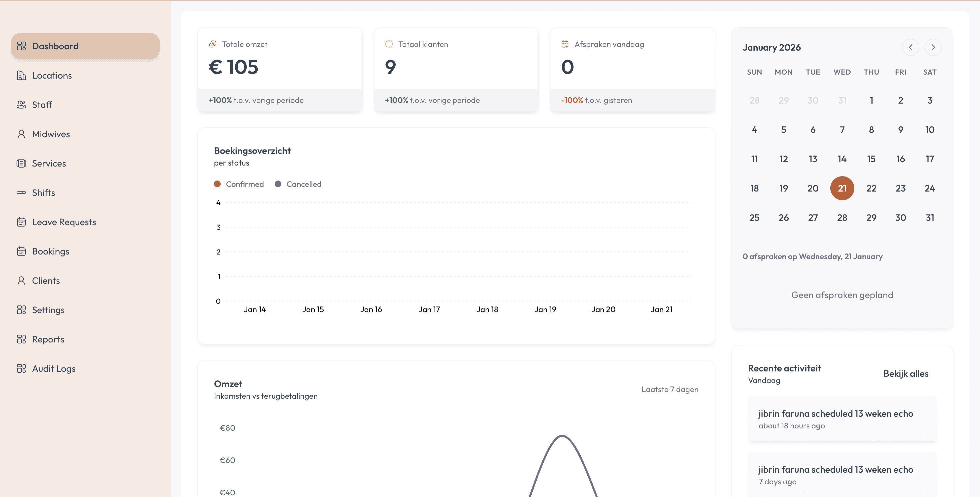Click the Locations building icon in sidebar
Image resolution: width=980 pixels, height=497 pixels.
(x=21, y=75)
